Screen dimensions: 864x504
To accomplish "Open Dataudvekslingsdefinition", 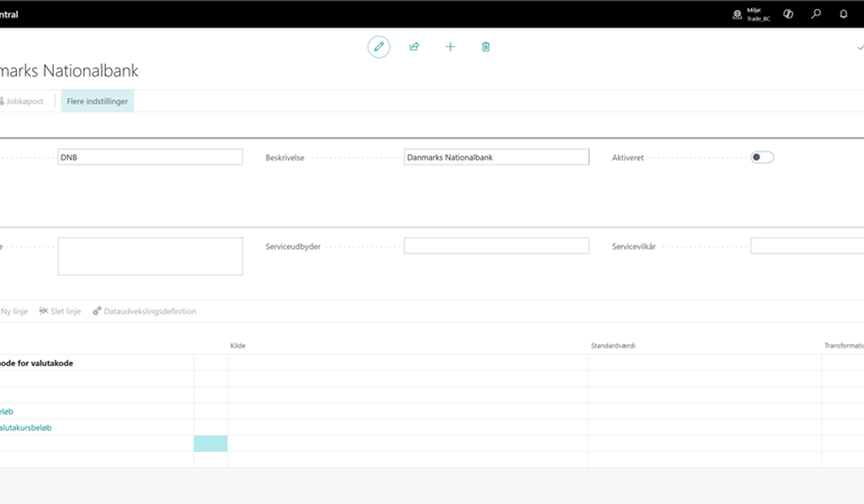I will pos(144,312).
